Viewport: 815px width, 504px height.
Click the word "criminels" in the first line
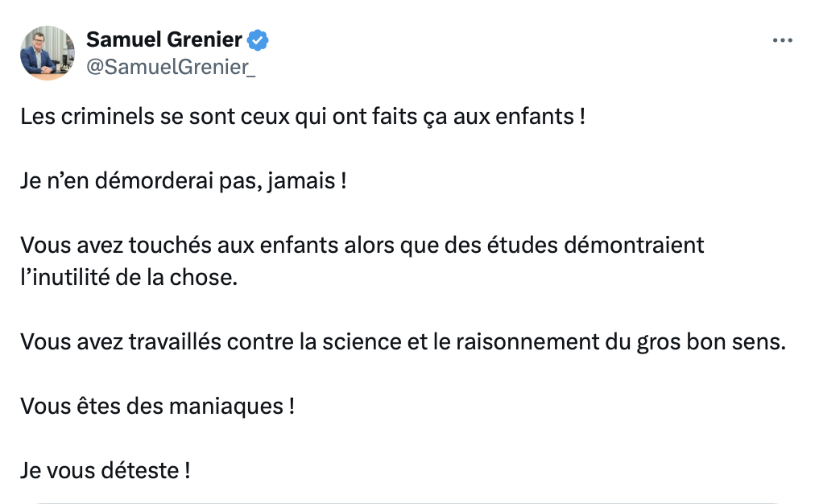click(x=108, y=117)
